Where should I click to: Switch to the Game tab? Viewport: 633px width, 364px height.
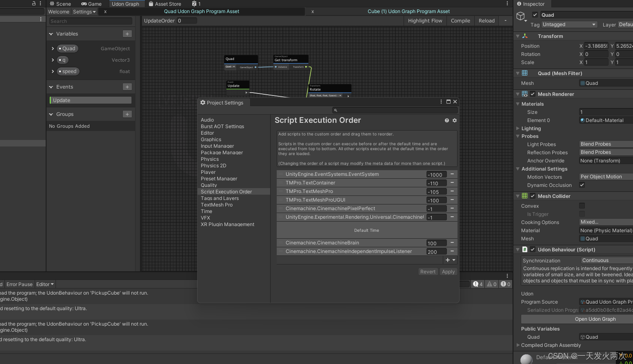coord(91,4)
